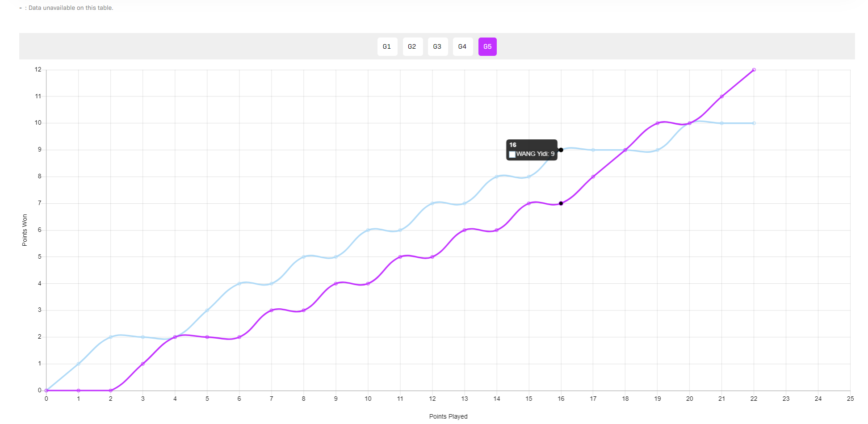
Task: Select the G2 game tab
Action: 412,46
